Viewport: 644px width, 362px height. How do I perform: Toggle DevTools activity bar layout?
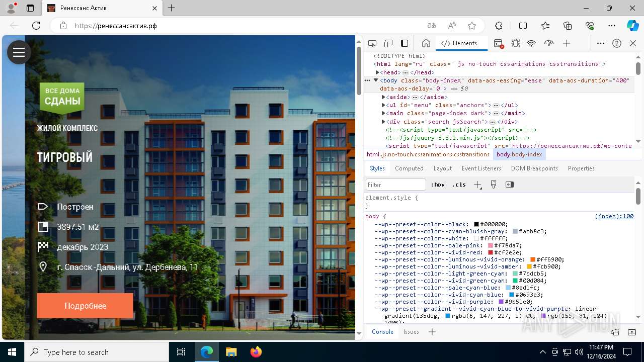405,43
